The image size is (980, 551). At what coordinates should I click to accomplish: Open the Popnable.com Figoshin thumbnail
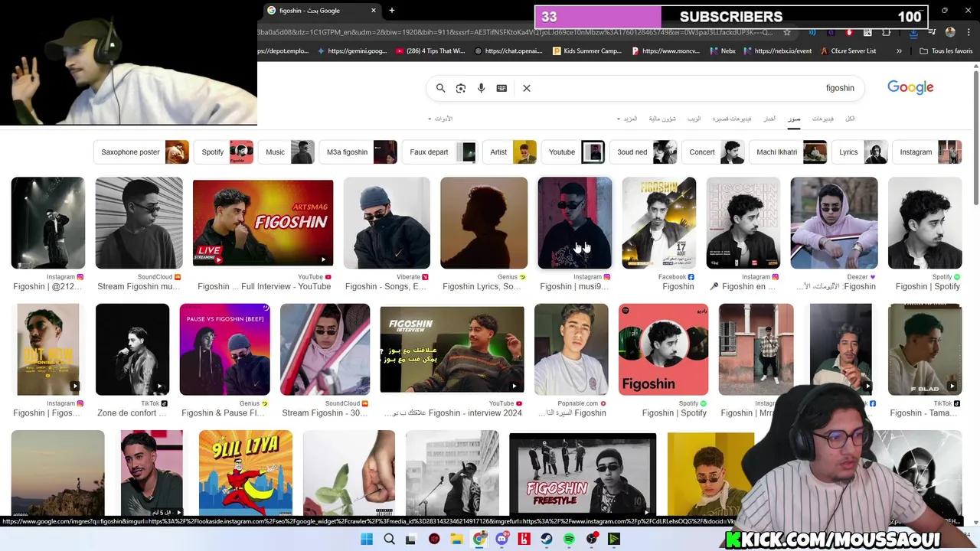coord(571,349)
